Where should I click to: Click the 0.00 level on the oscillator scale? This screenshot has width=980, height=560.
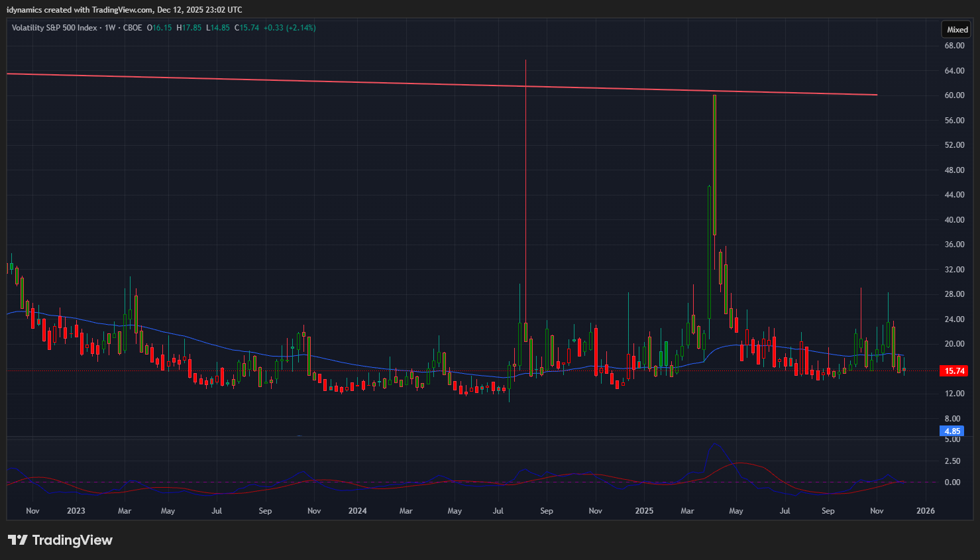coord(952,482)
